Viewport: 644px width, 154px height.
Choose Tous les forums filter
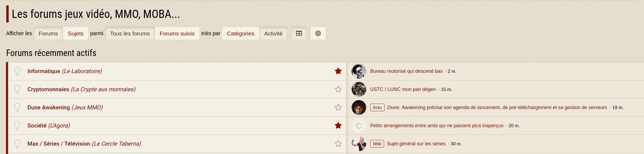[130, 33]
